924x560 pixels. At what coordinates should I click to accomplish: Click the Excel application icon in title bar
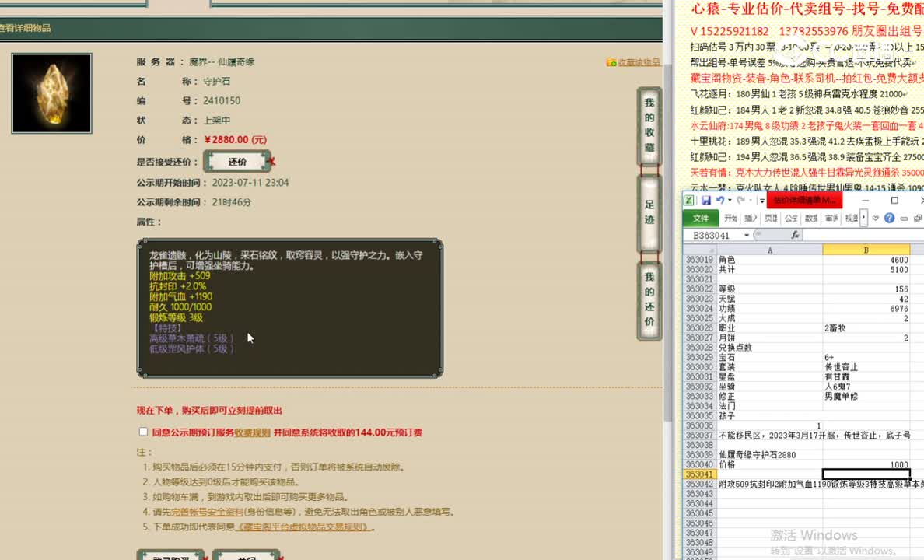coord(689,200)
